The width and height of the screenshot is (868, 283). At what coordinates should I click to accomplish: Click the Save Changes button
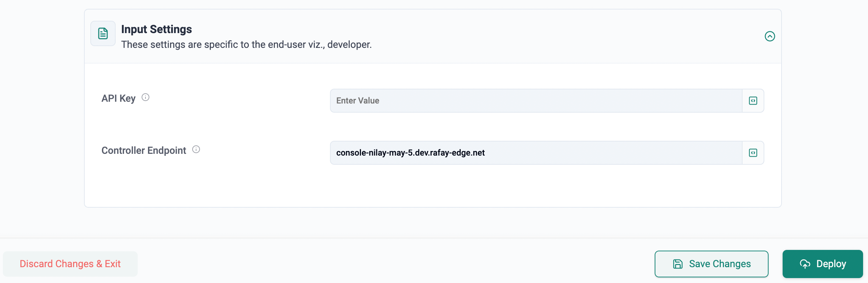point(711,264)
